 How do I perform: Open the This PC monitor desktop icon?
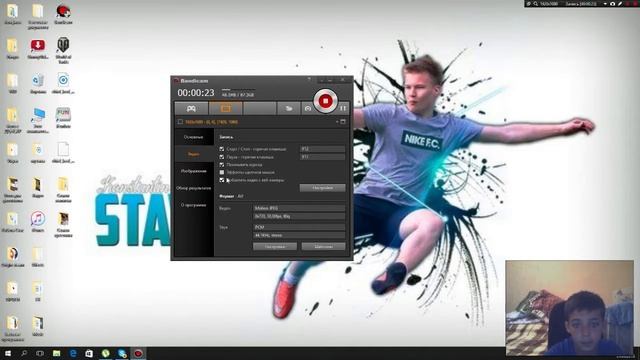point(38,120)
